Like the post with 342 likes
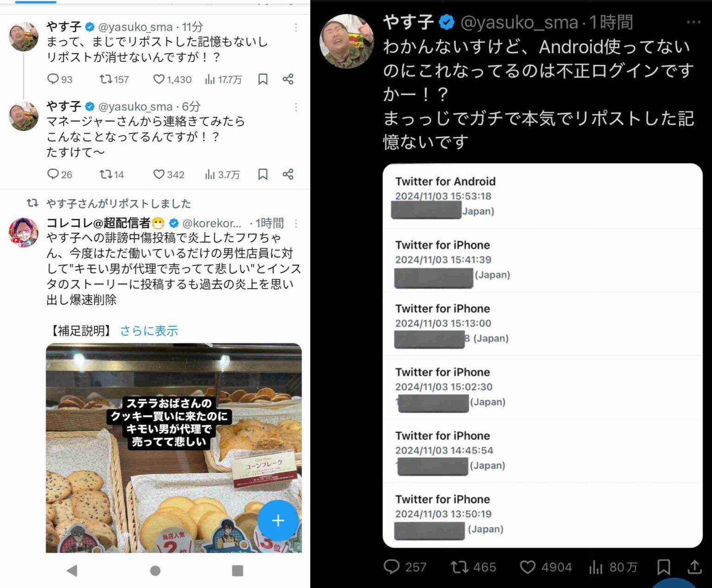The image size is (712, 588). point(169,174)
